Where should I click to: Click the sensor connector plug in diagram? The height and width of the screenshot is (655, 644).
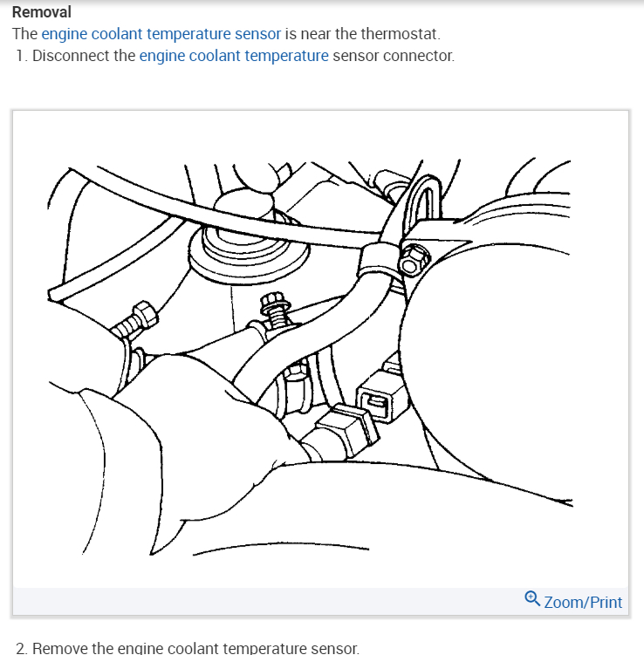381,397
